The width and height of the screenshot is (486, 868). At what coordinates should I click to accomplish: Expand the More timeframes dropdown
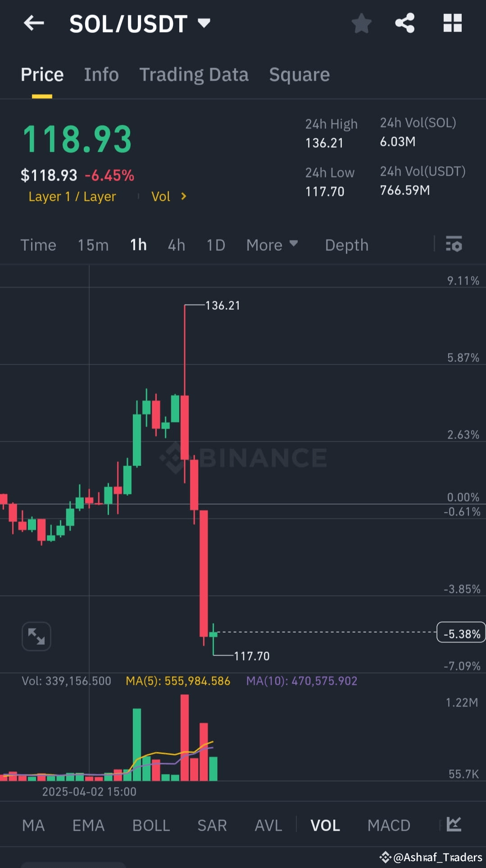[272, 245]
